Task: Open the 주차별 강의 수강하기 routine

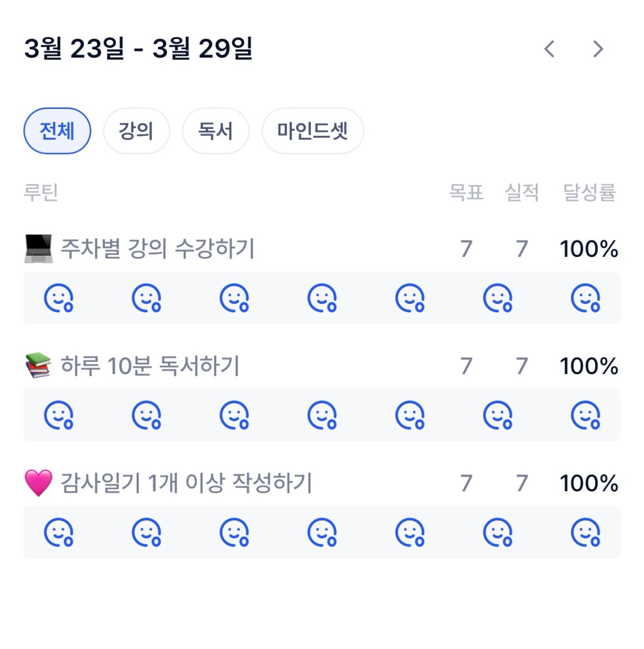Action: (158, 249)
